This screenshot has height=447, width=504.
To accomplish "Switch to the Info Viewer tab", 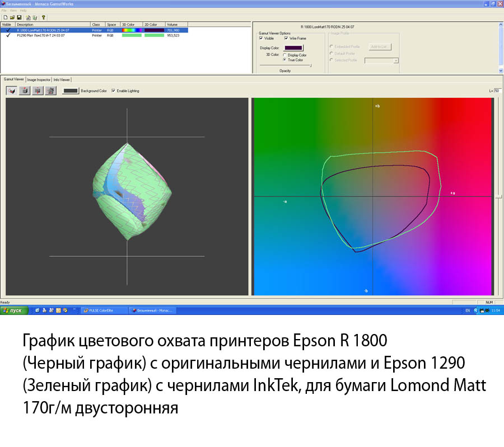I will pos(62,79).
